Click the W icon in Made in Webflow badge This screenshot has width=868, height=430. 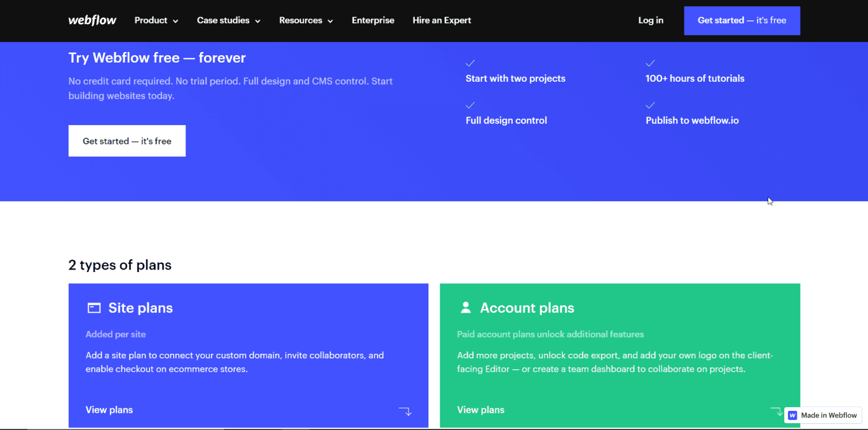tap(792, 415)
